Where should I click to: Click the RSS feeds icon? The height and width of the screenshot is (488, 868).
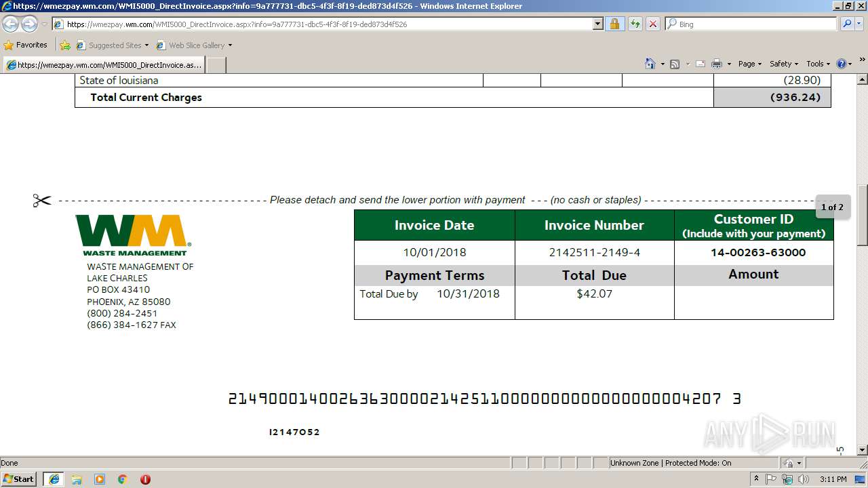[675, 64]
